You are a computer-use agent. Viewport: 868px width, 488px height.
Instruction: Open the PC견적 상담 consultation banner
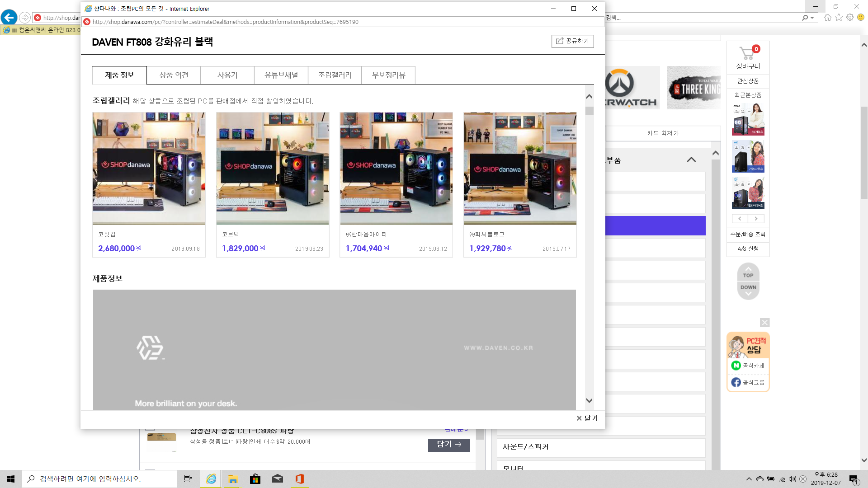[748, 345]
